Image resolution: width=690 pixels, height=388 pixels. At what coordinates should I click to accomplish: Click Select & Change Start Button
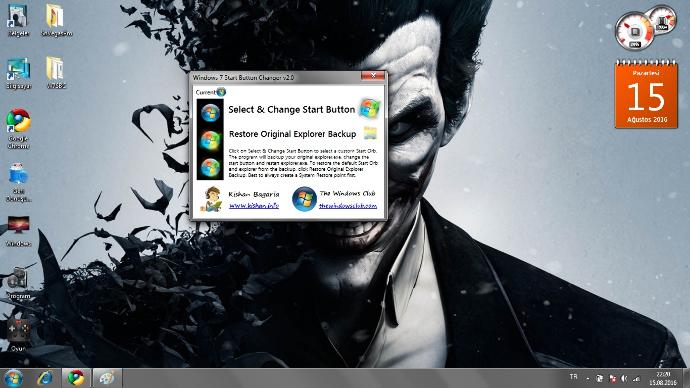tap(291, 110)
